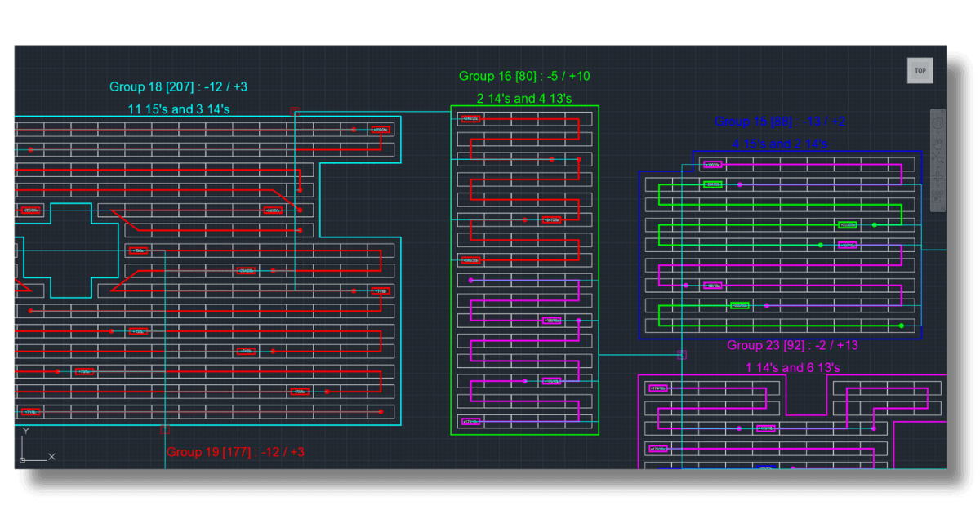Open the Full Navigation Wheel

click(x=938, y=122)
